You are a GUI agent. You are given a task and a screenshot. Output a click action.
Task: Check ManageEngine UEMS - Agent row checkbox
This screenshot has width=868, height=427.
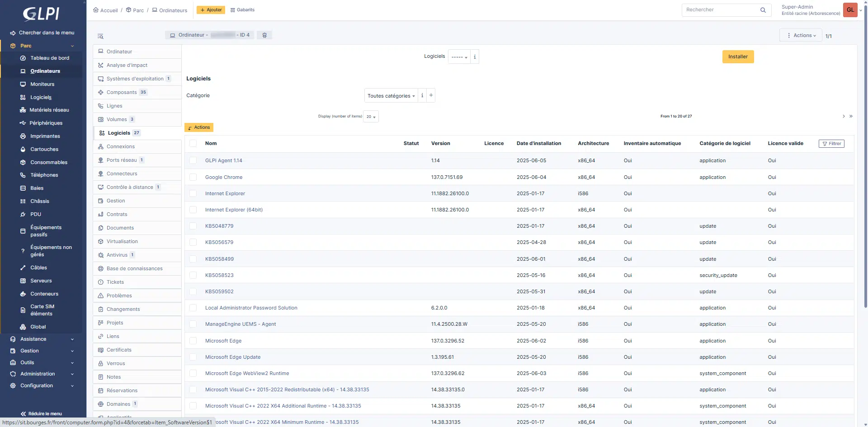193,324
